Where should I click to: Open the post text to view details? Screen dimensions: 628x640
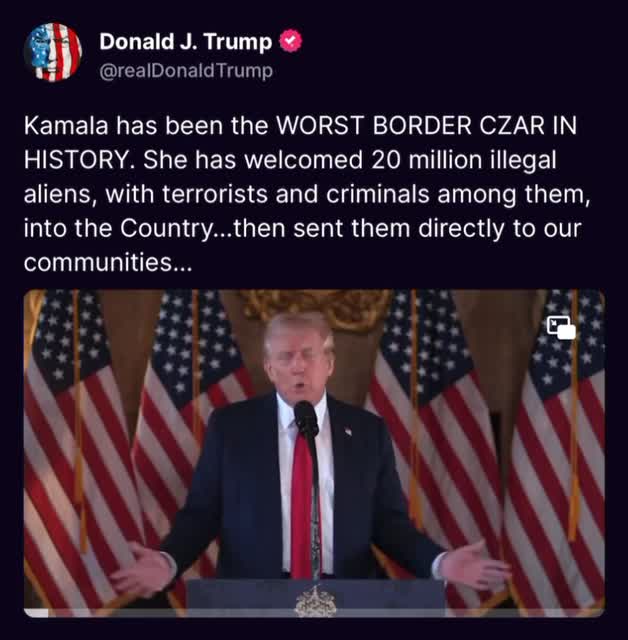click(307, 194)
